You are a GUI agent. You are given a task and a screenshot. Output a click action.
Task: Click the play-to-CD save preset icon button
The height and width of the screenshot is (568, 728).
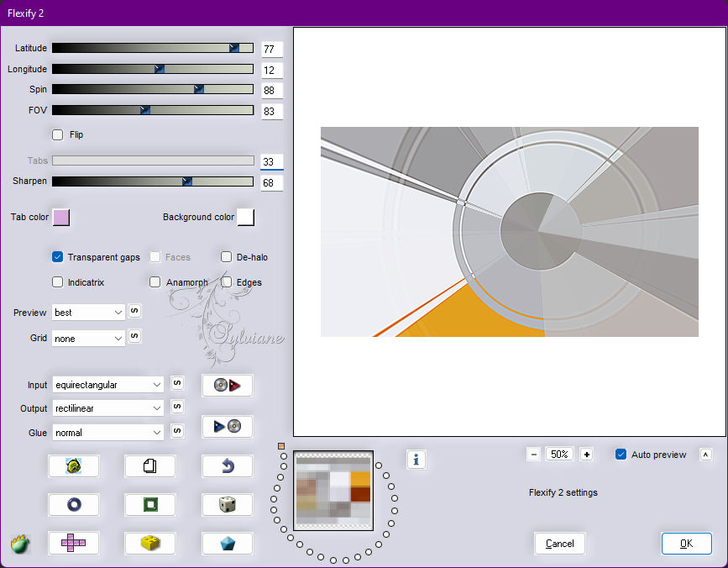tap(227, 426)
